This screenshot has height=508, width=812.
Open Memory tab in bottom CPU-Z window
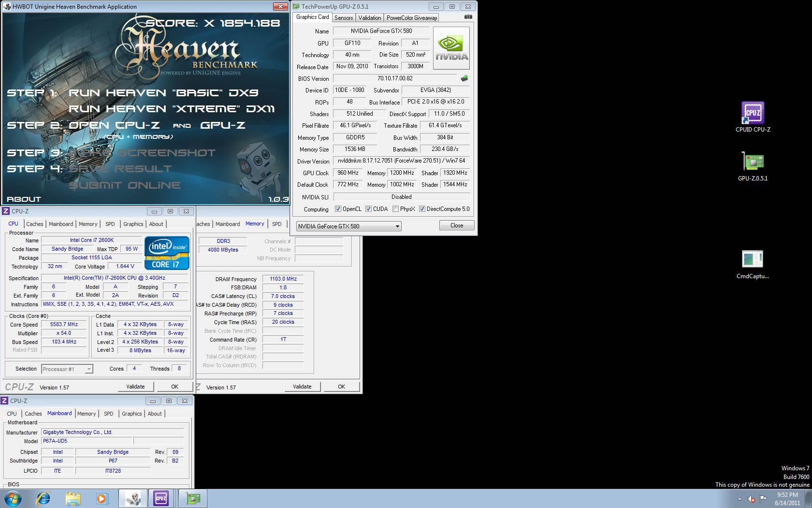point(87,414)
